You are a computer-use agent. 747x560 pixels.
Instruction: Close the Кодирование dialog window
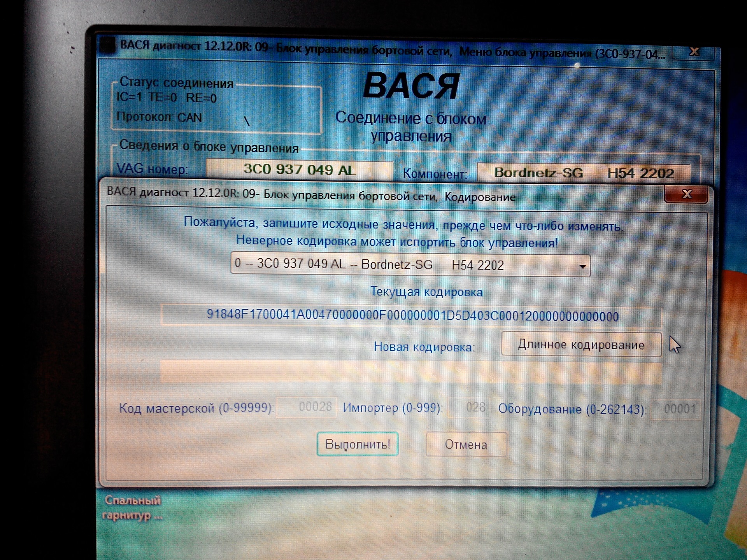click(686, 194)
